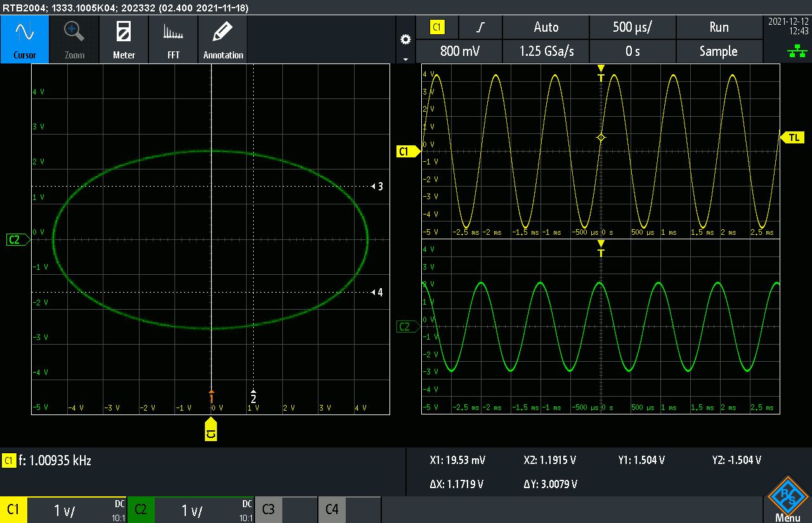Select the green C2 channel label at bottom

pyautogui.click(x=141, y=510)
